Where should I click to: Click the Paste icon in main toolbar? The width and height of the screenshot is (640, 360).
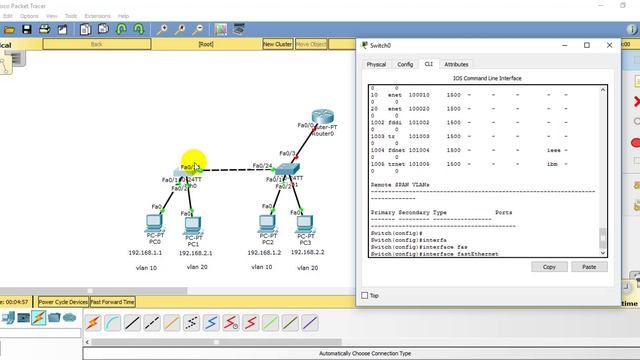(x=103, y=29)
